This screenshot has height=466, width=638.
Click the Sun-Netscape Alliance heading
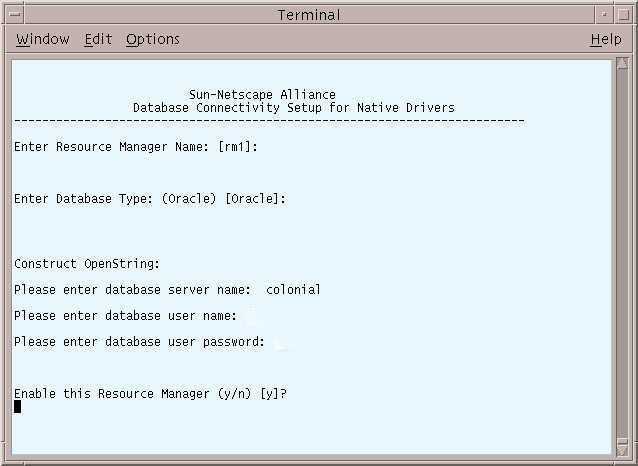[262, 95]
